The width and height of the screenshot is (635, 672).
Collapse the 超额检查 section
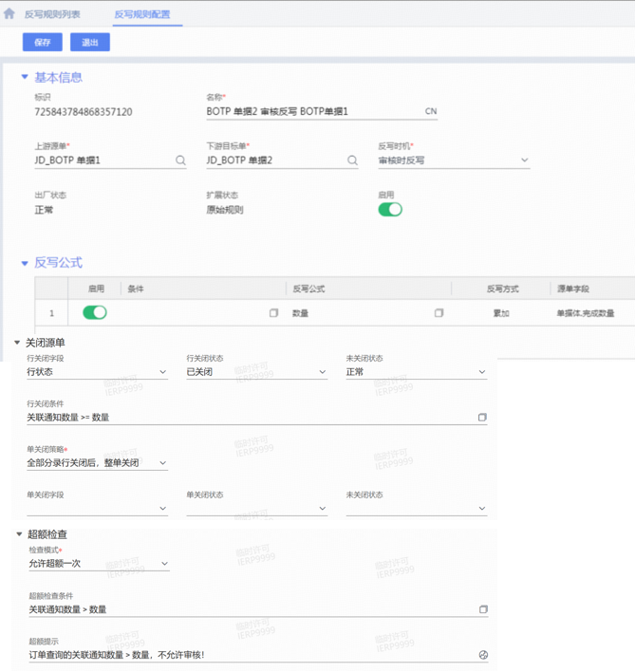pos(19,534)
